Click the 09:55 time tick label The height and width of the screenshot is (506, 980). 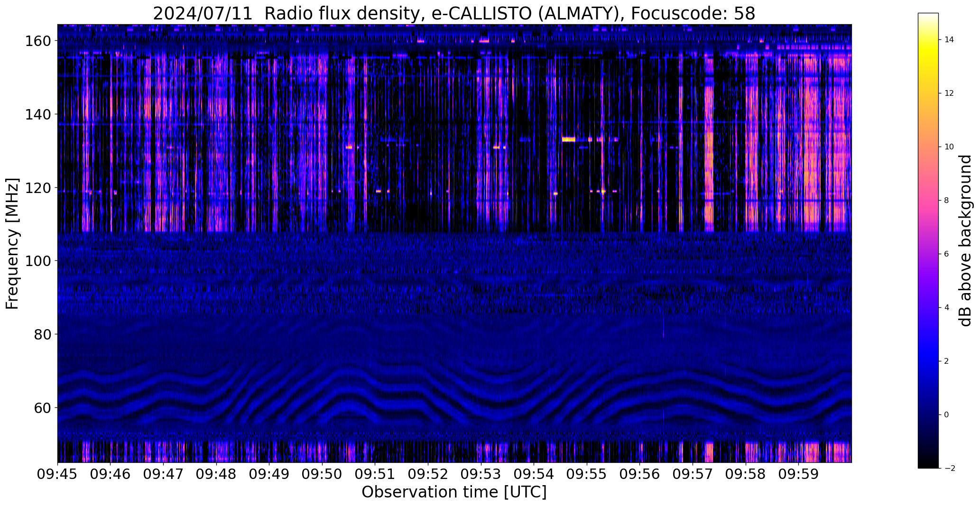pos(587,474)
